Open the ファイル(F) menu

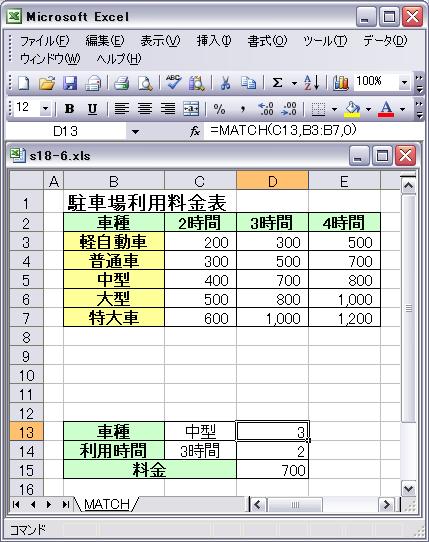[x=45, y=41]
